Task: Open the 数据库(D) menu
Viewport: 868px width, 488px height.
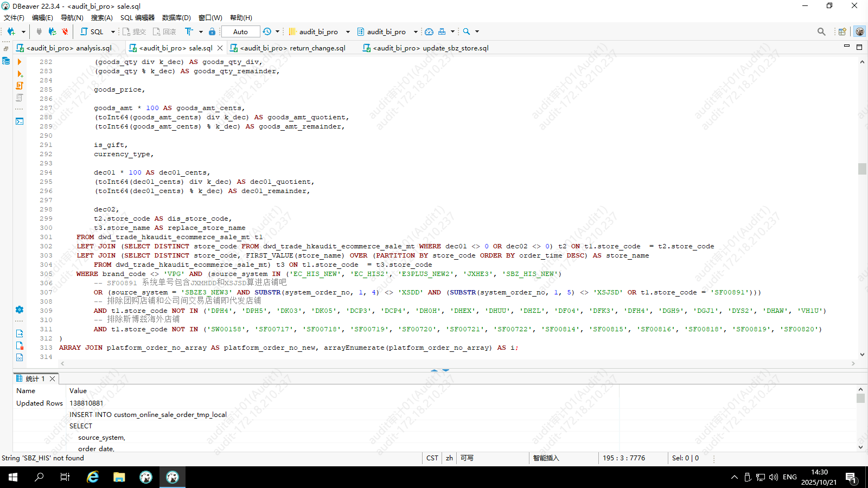Action: point(176,18)
